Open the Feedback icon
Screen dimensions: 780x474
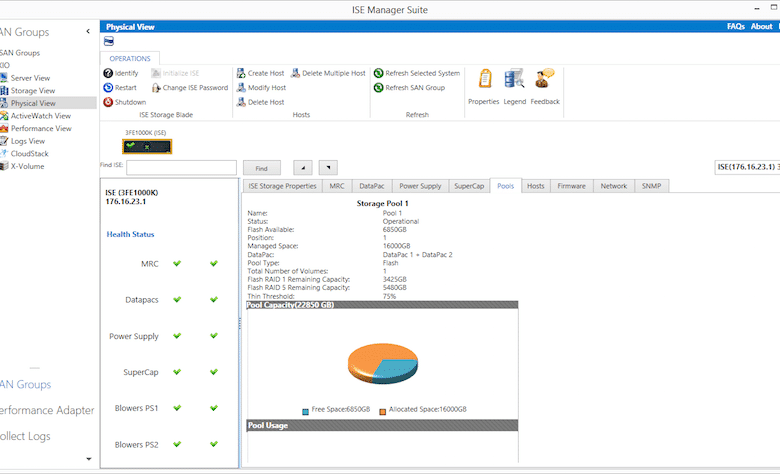[545, 79]
